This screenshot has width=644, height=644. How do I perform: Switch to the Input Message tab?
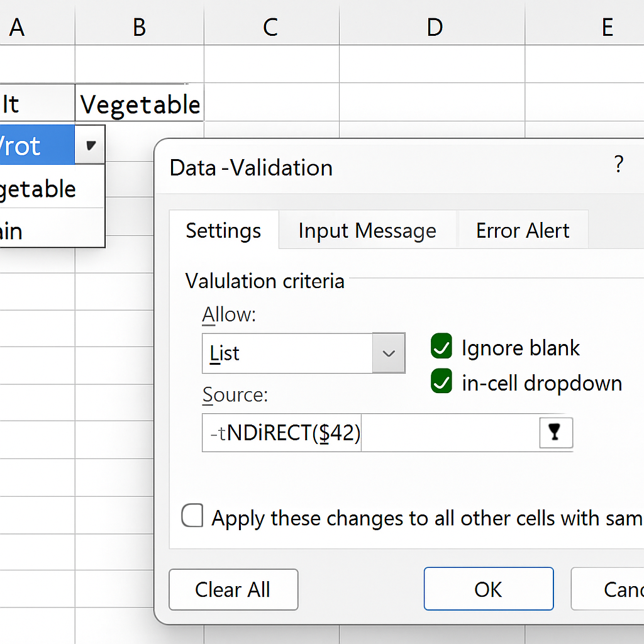tap(367, 231)
